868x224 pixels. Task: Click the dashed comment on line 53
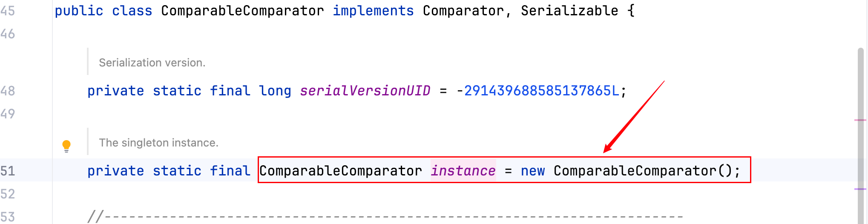click(x=383, y=217)
